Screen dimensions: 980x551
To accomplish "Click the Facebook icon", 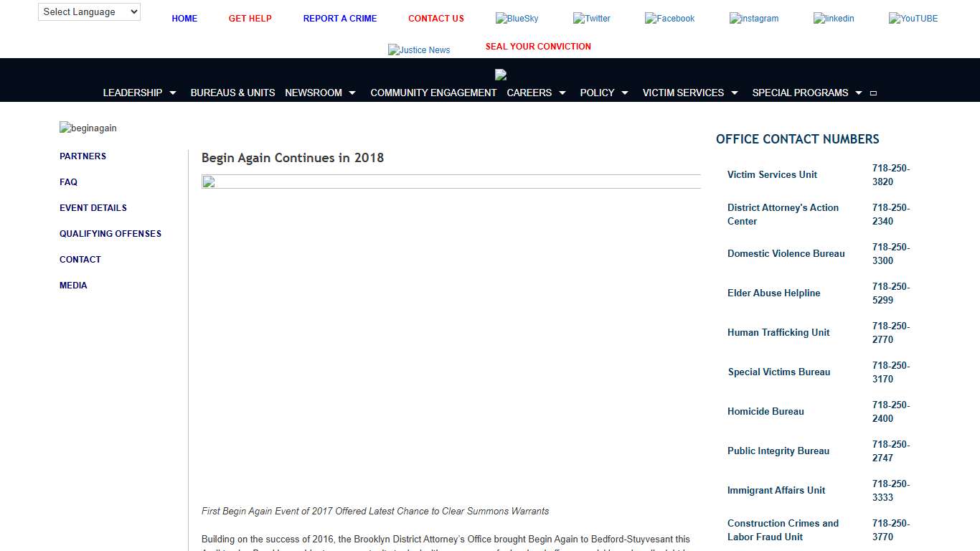I will click(669, 19).
